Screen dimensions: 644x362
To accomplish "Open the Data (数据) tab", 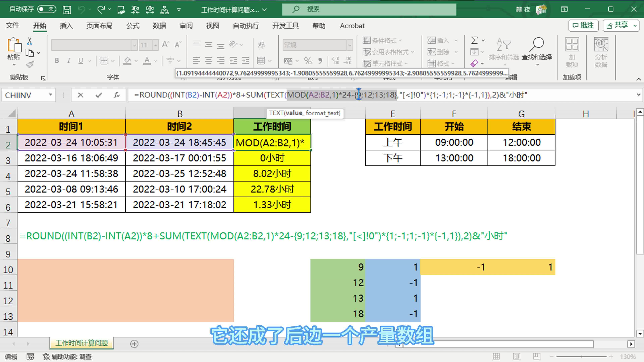I will [159, 25].
